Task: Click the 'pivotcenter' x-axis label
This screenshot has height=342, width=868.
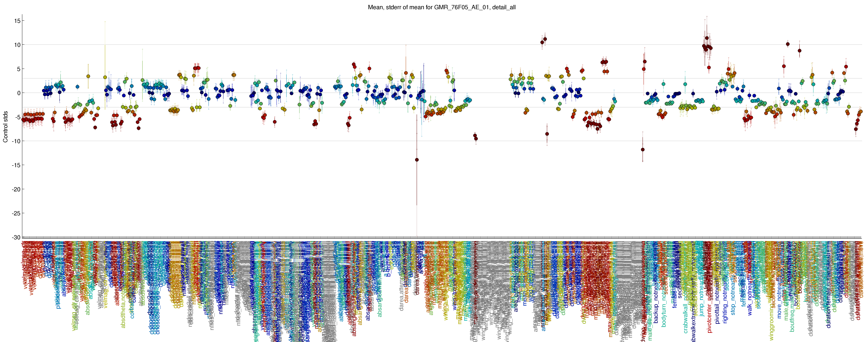Action: point(710,318)
